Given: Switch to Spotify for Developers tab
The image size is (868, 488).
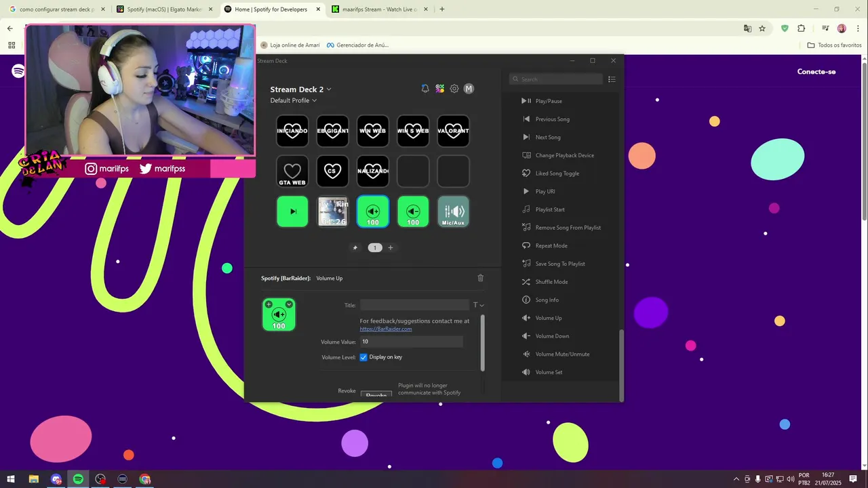Looking at the screenshot, I should [271, 9].
